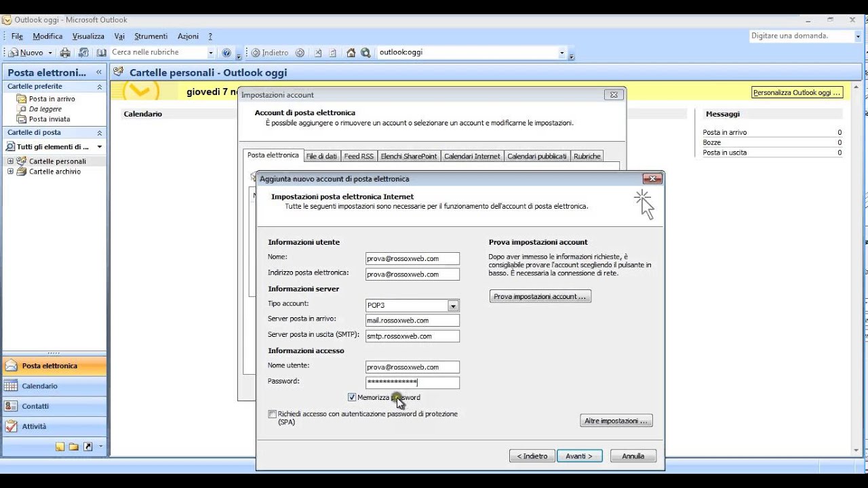
Task: Click the send/receive icon in toolbar
Action: pyautogui.click(x=83, y=53)
